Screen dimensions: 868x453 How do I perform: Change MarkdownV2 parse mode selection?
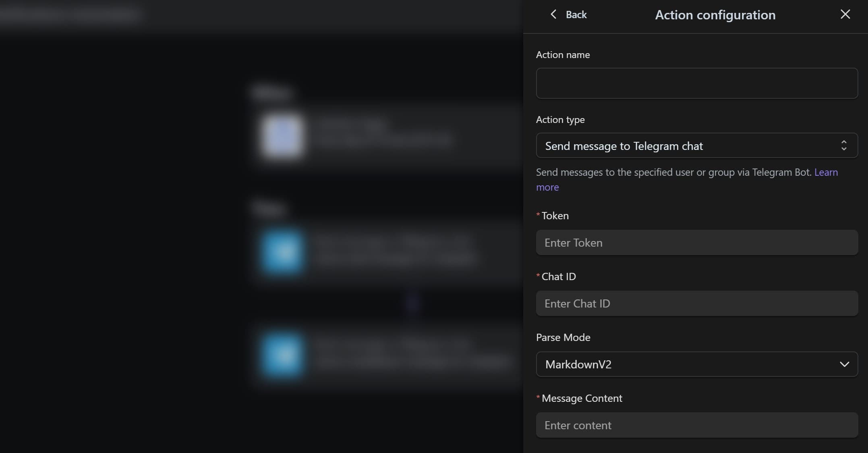[x=697, y=364]
